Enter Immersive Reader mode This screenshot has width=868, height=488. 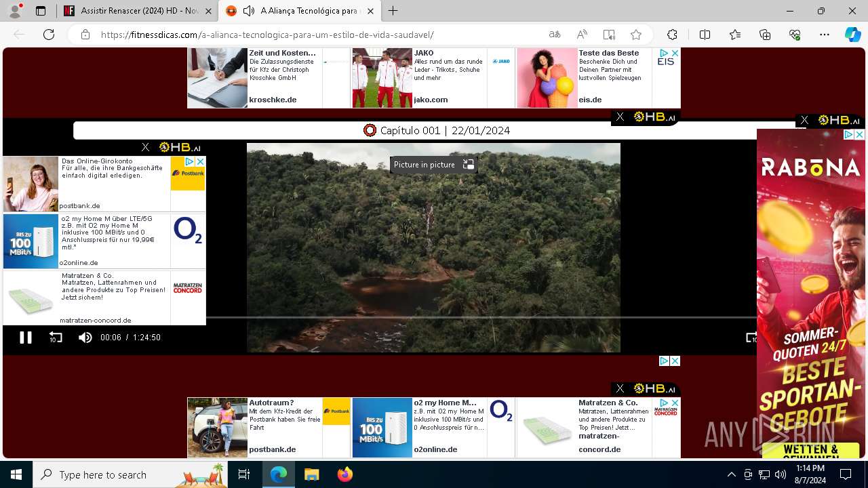(x=609, y=35)
